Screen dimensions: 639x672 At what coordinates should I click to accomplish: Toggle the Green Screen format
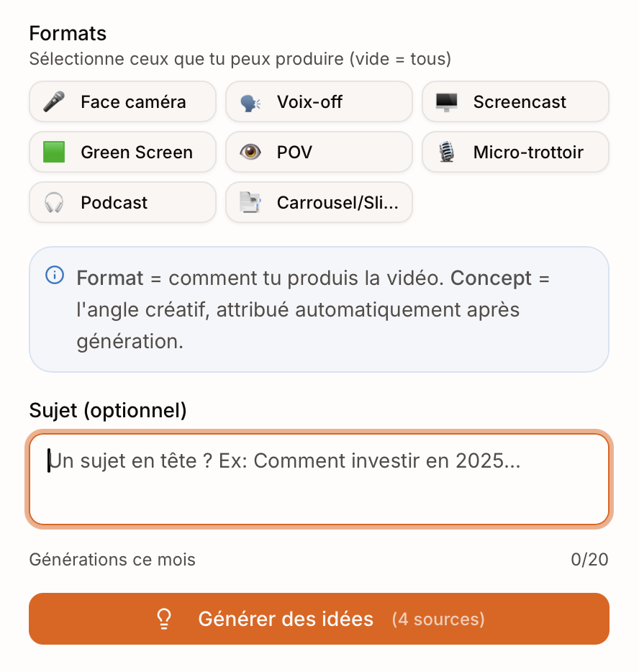(122, 152)
